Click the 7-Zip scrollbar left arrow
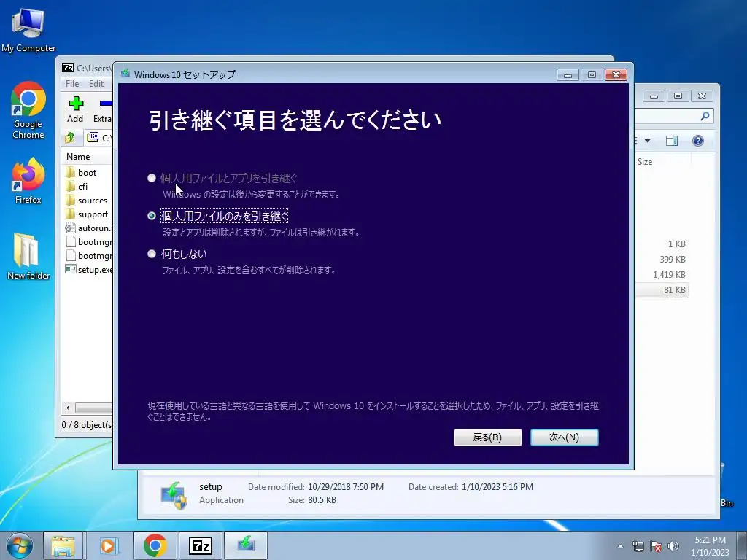This screenshot has width=747, height=560. point(68,408)
